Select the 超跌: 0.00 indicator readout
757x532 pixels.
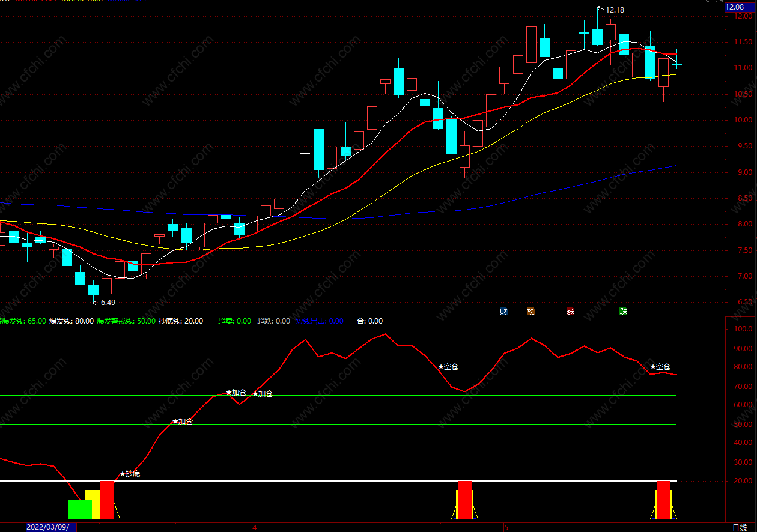(x=273, y=321)
